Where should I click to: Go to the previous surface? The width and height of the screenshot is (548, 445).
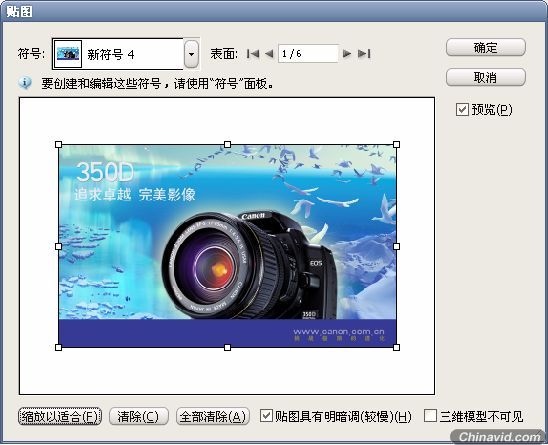269,54
